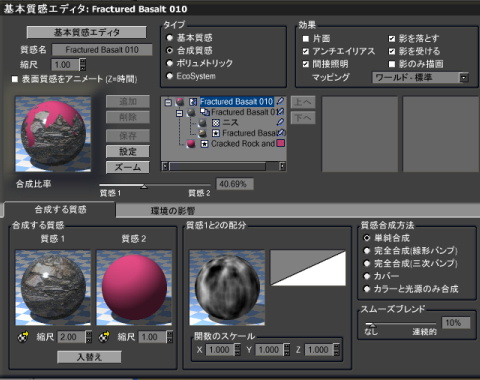The width and height of the screenshot is (480, 380).
Task: Click the 合成比率 slider track
Action: click(155, 185)
